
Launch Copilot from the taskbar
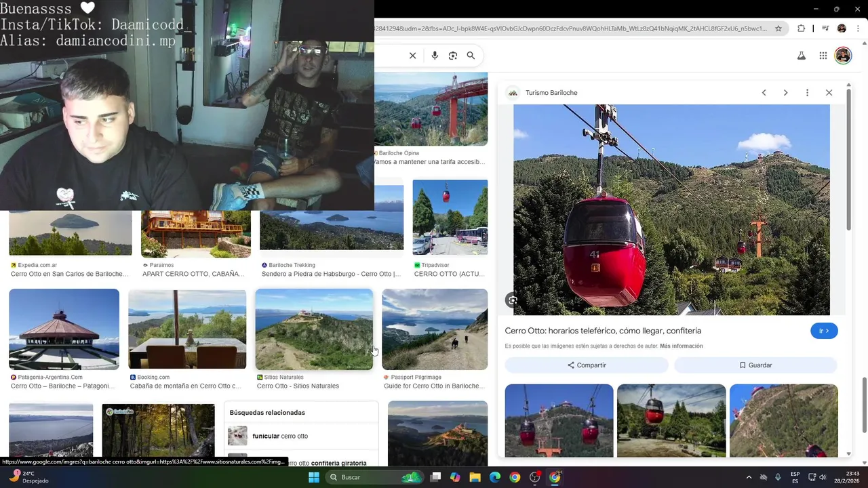point(455,477)
